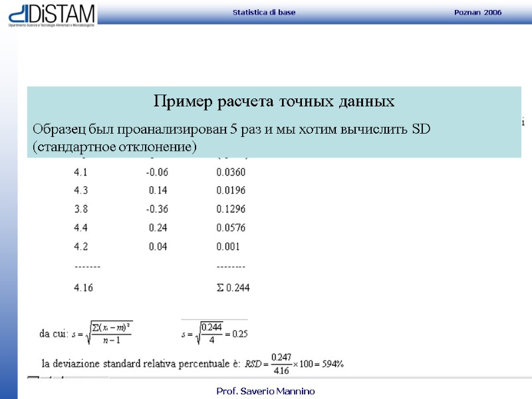This screenshot has width=532, height=399.
Task: Click the RSD formula with 594%
Action: coord(294,364)
